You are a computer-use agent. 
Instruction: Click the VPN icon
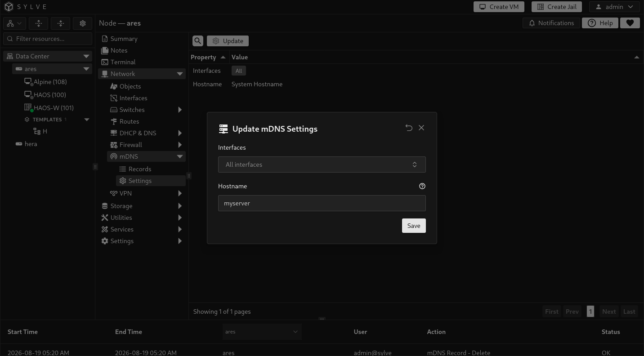point(114,193)
